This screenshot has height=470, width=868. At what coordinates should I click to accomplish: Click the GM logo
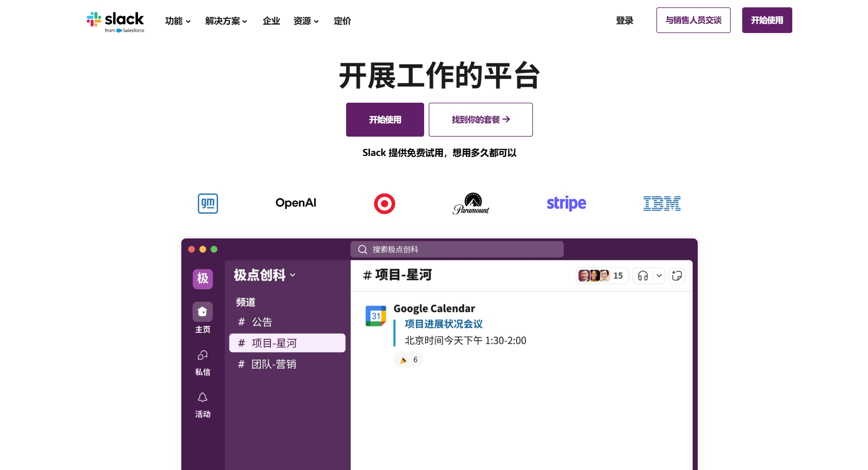click(x=208, y=203)
